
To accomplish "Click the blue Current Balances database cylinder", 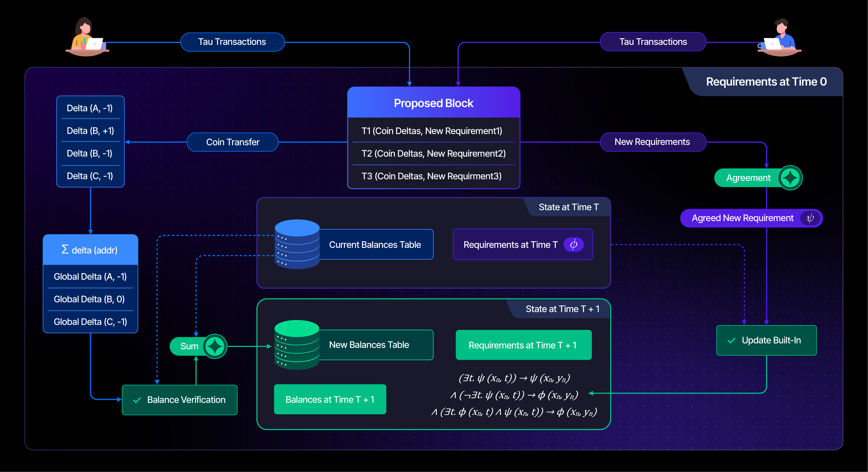I will click(297, 244).
